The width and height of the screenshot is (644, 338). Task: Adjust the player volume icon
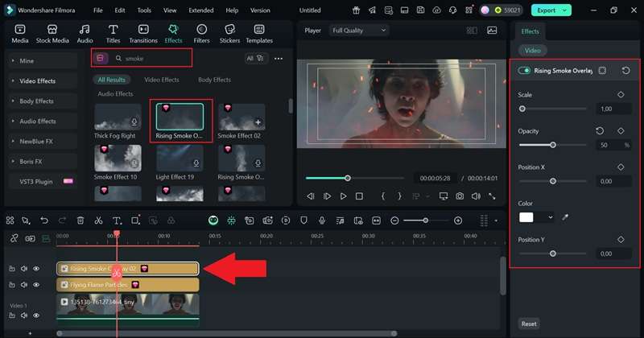coord(476,196)
